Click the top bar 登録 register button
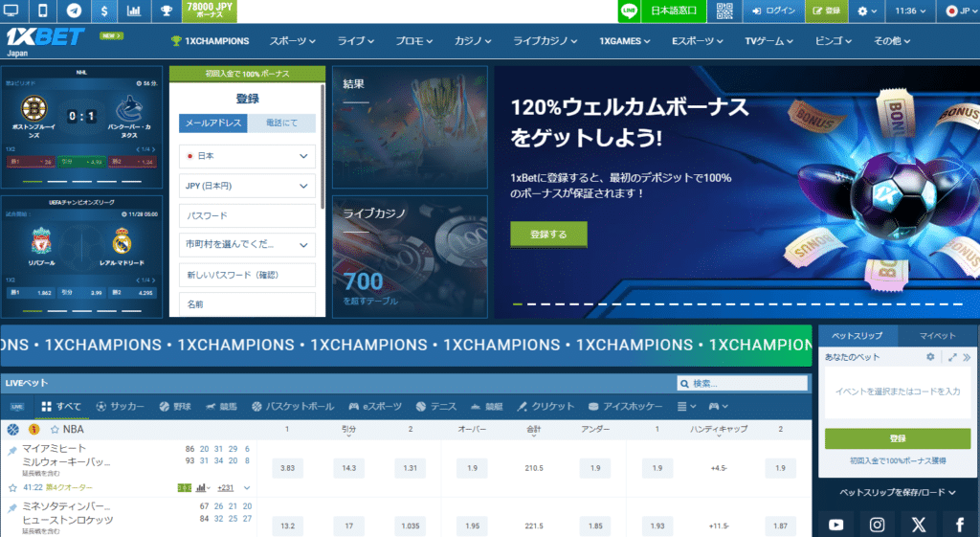This screenshot has height=537, width=980. [826, 11]
